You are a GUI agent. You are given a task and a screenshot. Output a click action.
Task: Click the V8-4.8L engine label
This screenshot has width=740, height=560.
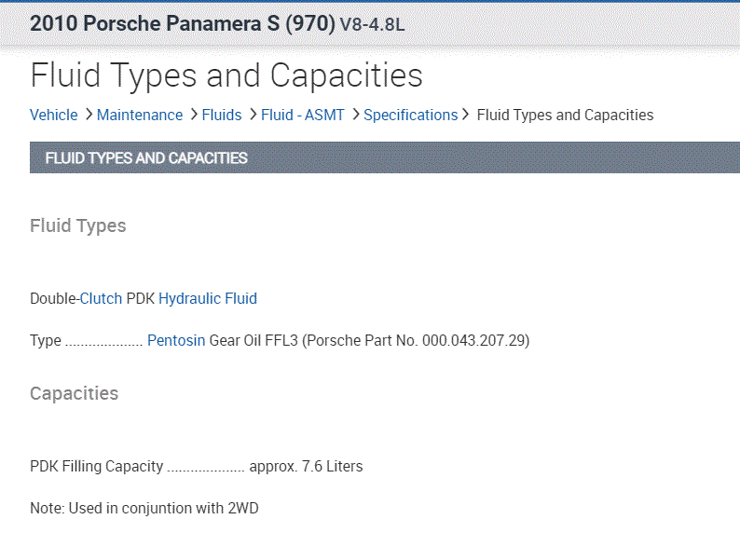tap(373, 24)
